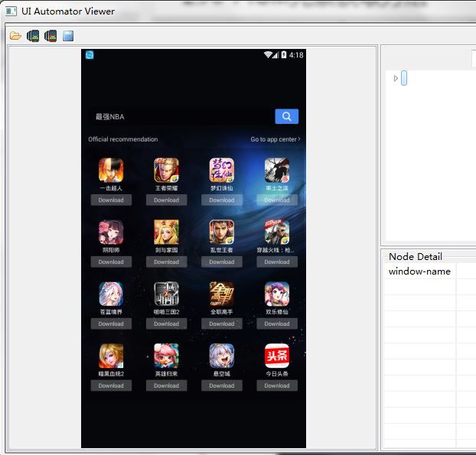Tap the 啪啪三国2 game icon
This screenshot has height=455, width=476.
[166, 294]
